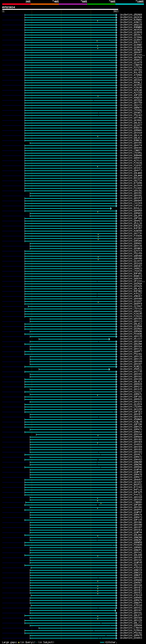Select hit label UniRef100_A7DX19
146x644 pixels.
click(131, 595)
